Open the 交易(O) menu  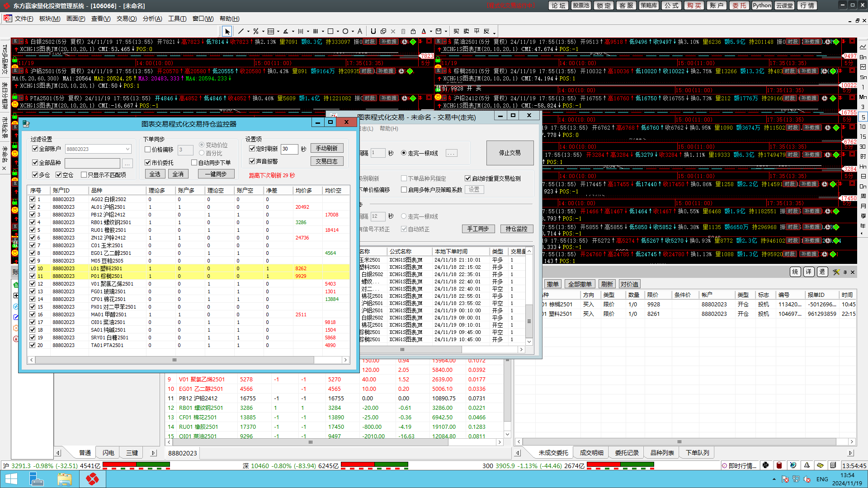127,19
